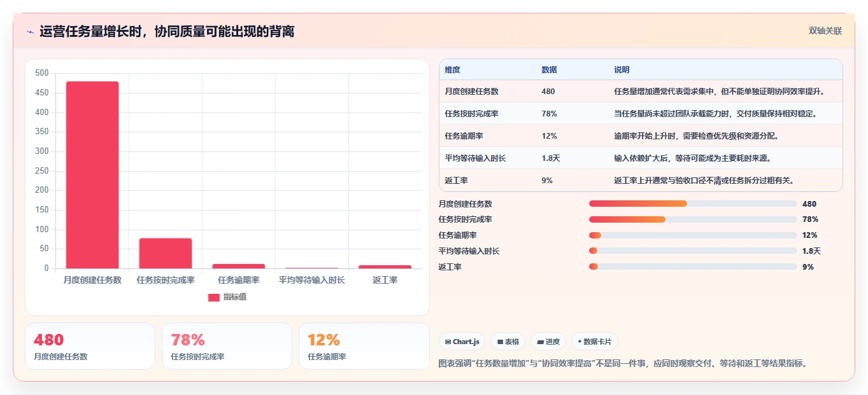Click the 78% 任务按时完成率 data card
The width and height of the screenshot is (868, 395).
[227, 346]
